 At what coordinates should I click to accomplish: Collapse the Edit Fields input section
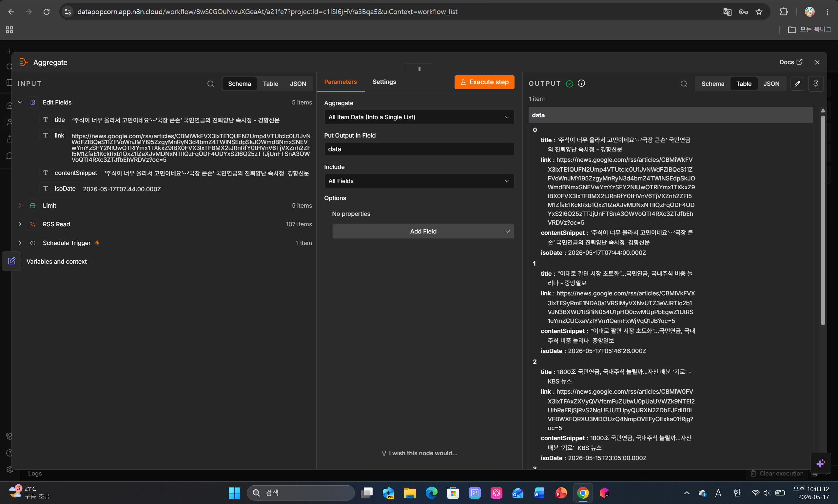(x=20, y=102)
